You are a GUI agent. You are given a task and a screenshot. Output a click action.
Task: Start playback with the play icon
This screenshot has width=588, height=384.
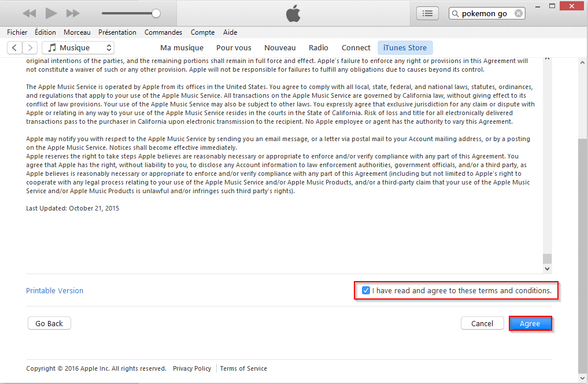click(51, 13)
